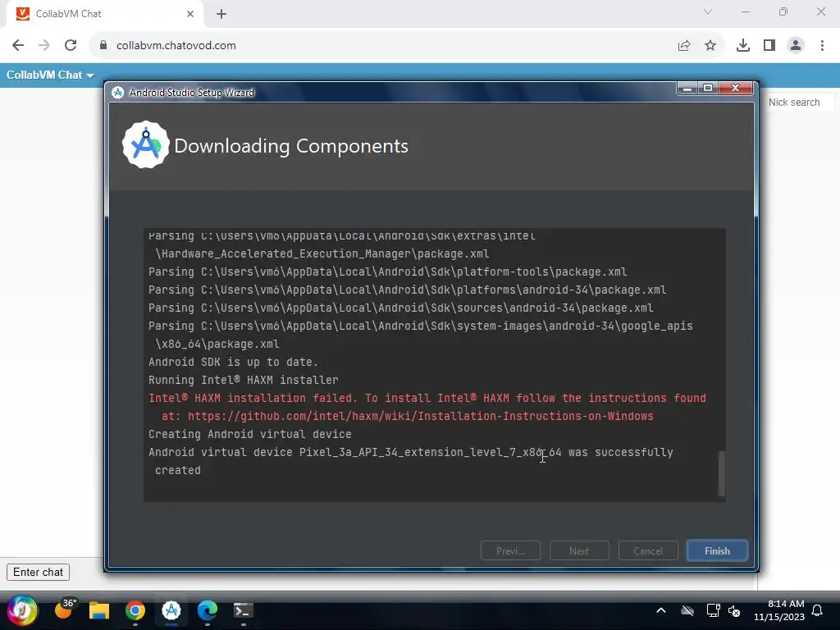The image size is (840, 630).
Task: Click the Enter chat button
Action: point(38,572)
